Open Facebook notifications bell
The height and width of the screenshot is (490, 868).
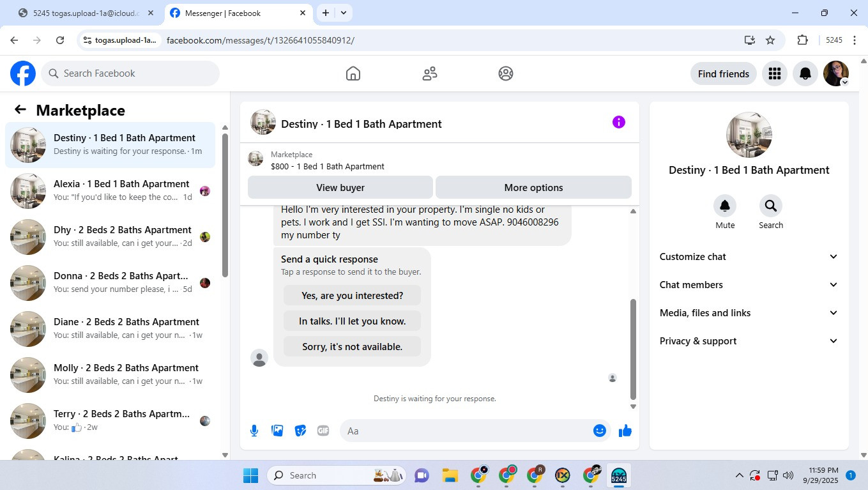(x=805, y=73)
